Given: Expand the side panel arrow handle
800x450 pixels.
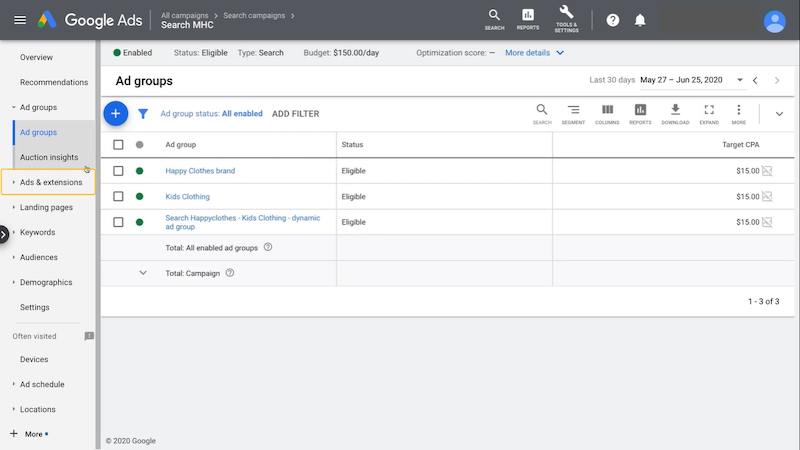Looking at the screenshot, I should pyautogui.click(x=4, y=235).
